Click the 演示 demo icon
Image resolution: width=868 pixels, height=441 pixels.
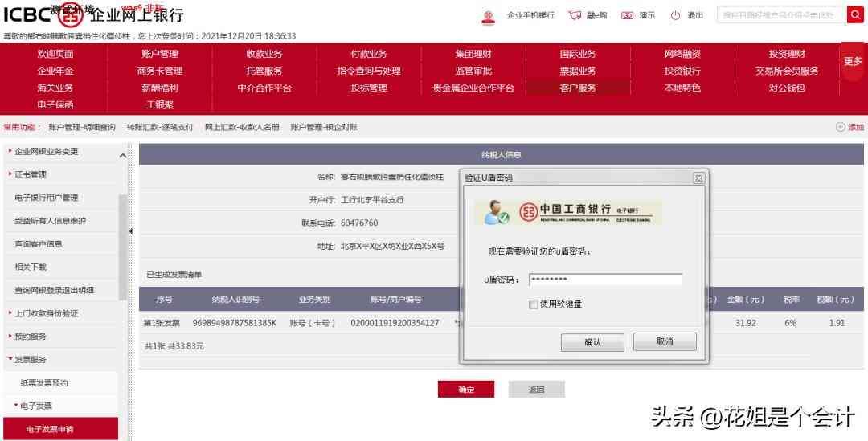coord(628,15)
